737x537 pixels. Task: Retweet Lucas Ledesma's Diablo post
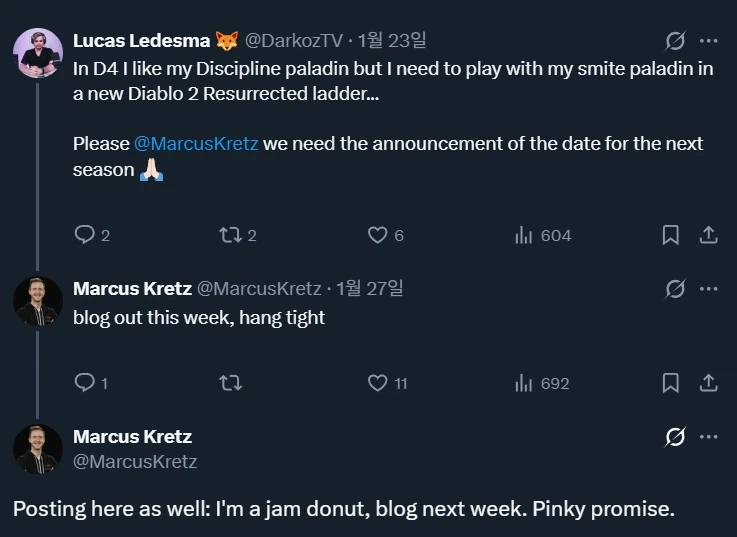(230, 235)
